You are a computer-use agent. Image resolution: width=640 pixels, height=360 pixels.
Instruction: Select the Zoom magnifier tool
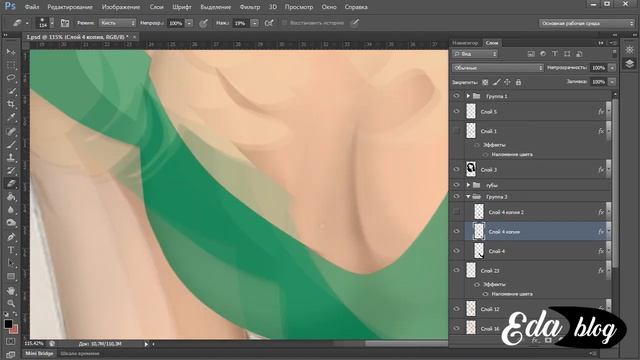(11, 303)
